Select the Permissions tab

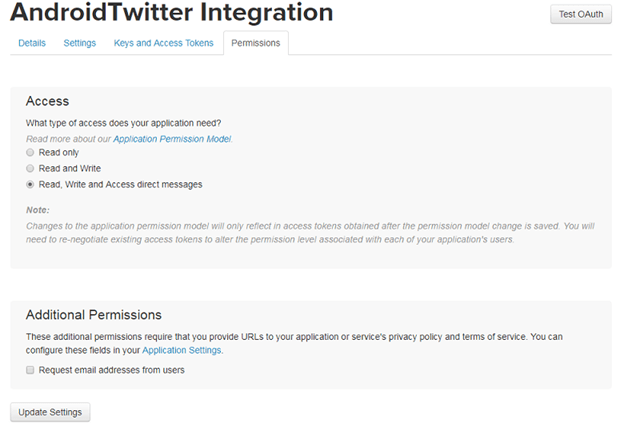click(x=255, y=43)
